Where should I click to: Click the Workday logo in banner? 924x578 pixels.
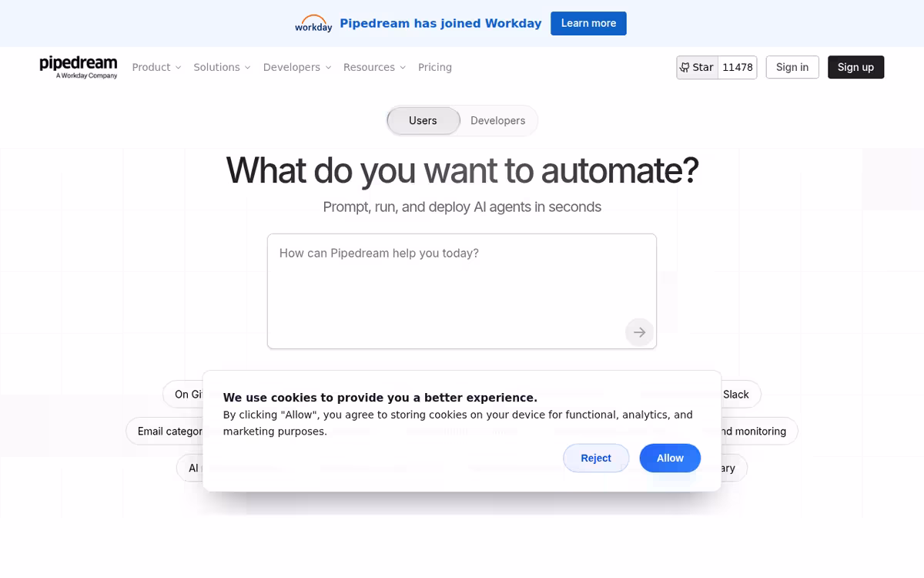click(313, 23)
